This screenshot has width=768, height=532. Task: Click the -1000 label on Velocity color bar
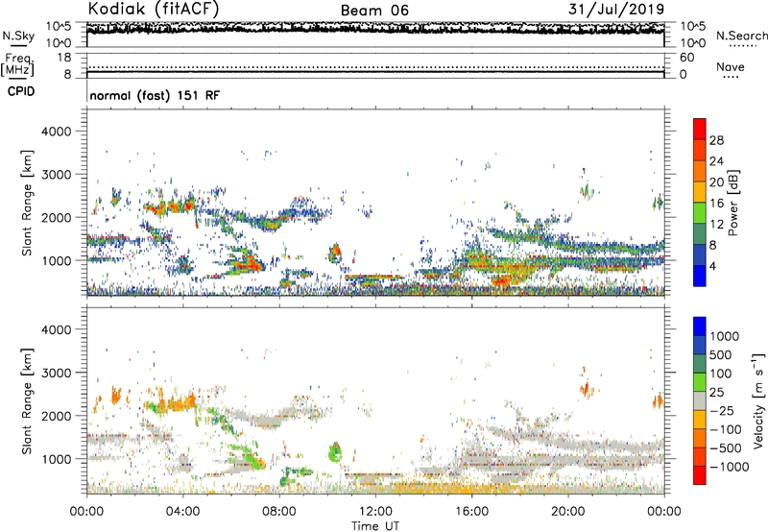pyautogui.click(x=730, y=467)
